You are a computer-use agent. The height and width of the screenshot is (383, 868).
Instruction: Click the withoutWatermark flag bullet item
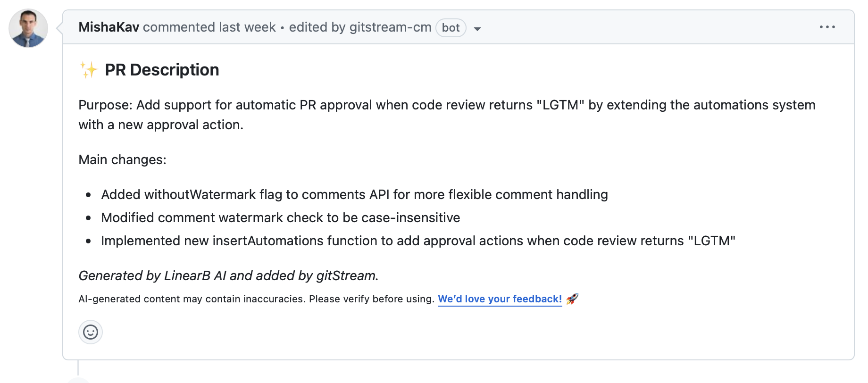[x=354, y=195]
